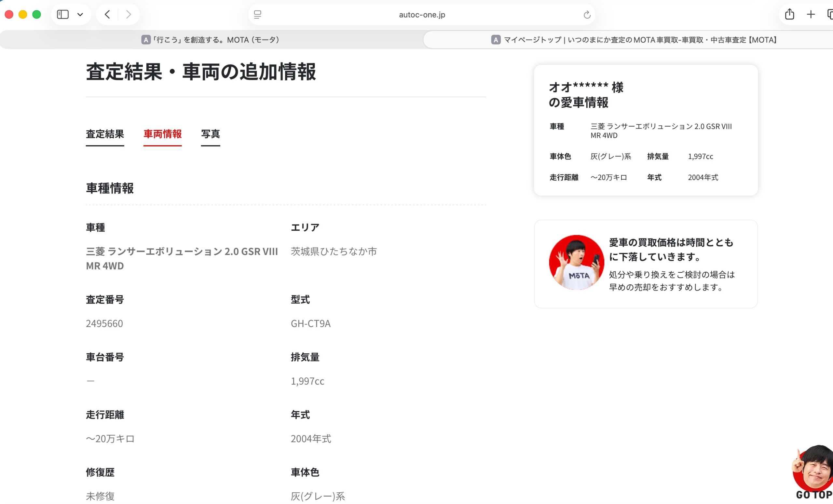Go forward with the forward arrow
The height and width of the screenshot is (504, 833).
point(129,15)
